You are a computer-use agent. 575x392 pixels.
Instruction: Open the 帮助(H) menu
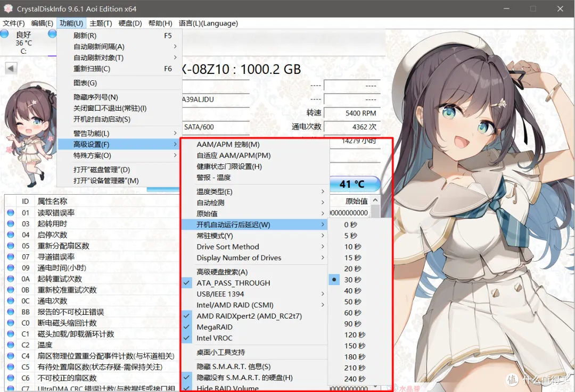160,23
